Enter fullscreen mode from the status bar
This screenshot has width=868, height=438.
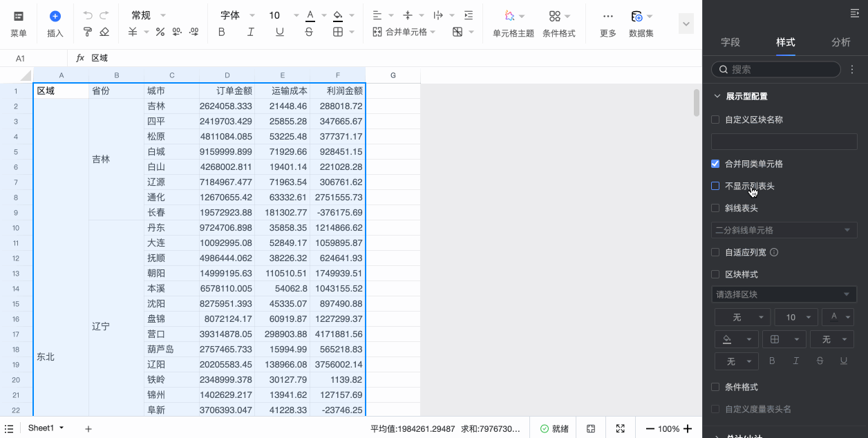[x=620, y=429]
